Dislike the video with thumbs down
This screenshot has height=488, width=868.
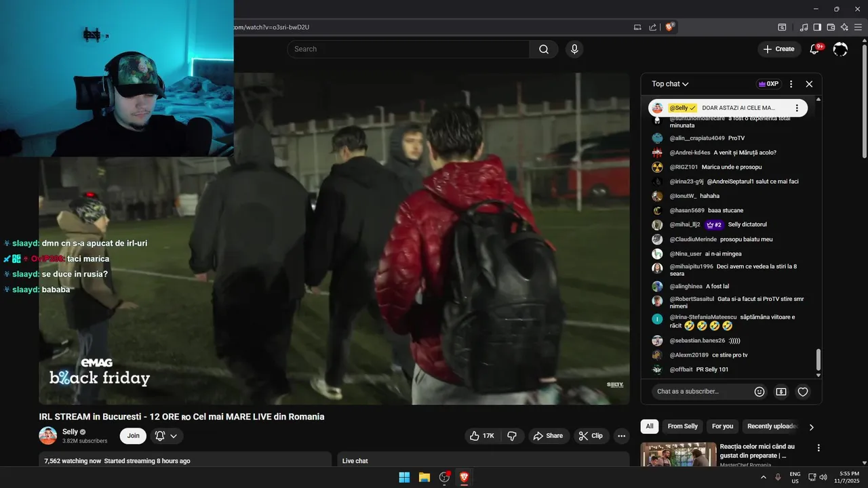[512, 436]
